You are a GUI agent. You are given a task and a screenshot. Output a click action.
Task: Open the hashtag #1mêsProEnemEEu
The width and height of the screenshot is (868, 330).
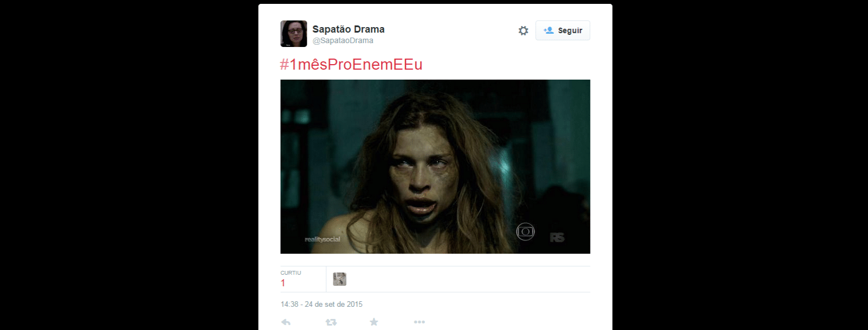point(351,65)
